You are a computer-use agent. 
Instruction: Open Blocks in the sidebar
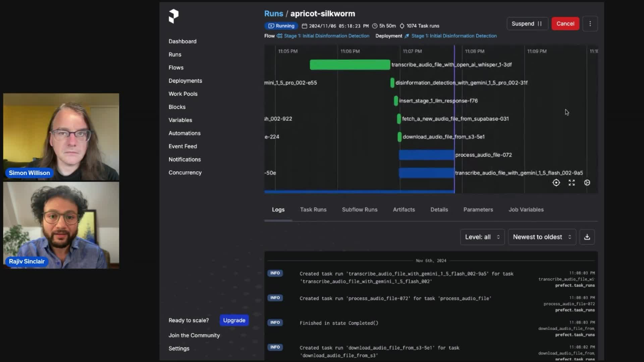click(x=177, y=107)
